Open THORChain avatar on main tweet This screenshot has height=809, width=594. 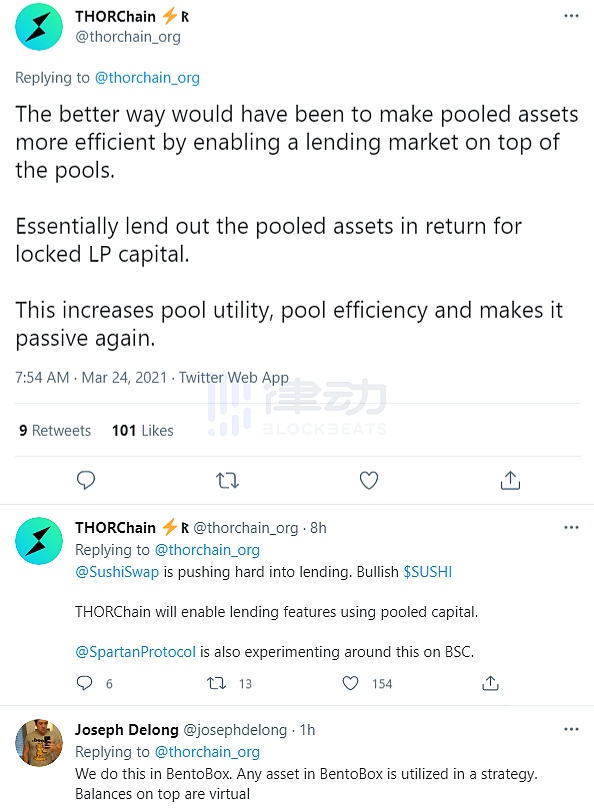(39, 26)
